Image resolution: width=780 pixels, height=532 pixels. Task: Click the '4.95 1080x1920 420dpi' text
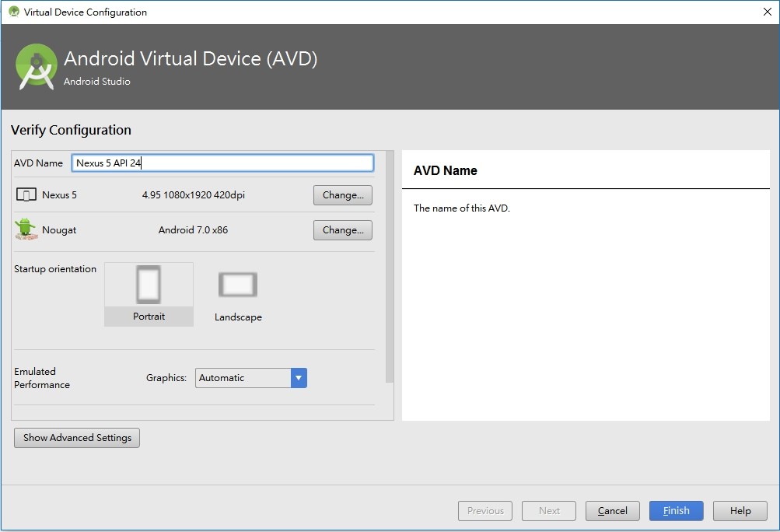click(x=194, y=194)
